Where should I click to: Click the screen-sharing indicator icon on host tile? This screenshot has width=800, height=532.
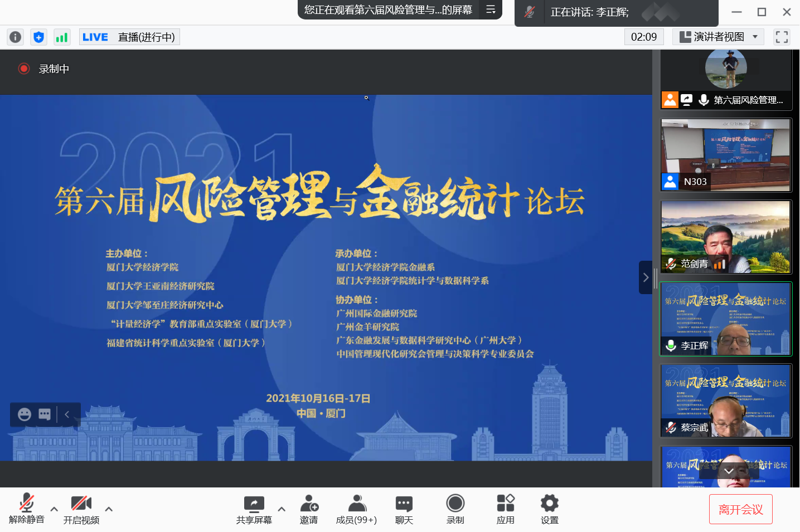tap(687, 100)
